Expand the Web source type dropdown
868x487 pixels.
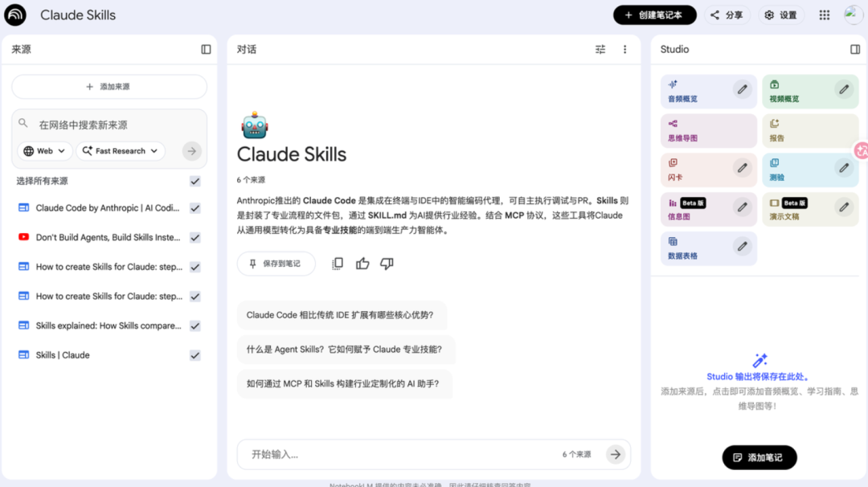(x=44, y=151)
